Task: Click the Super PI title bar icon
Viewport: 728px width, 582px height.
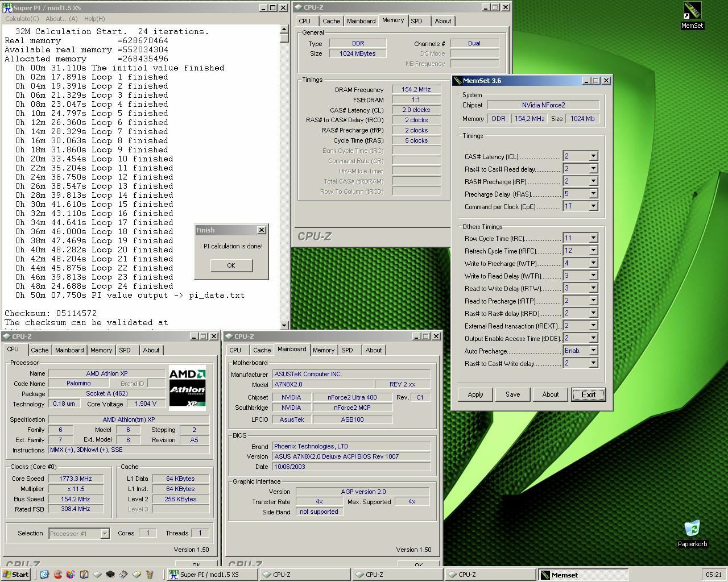Action: (7, 7)
